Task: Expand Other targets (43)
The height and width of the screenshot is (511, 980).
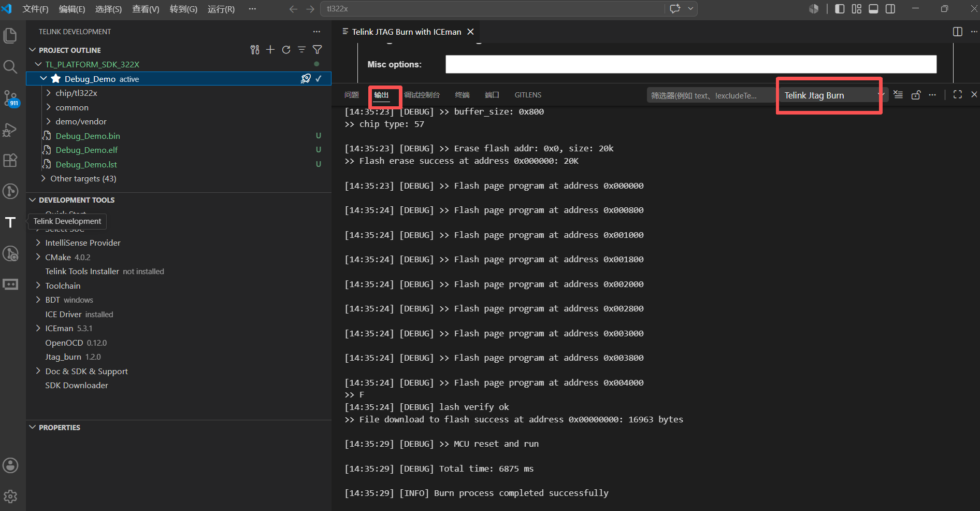Action: point(44,178)
